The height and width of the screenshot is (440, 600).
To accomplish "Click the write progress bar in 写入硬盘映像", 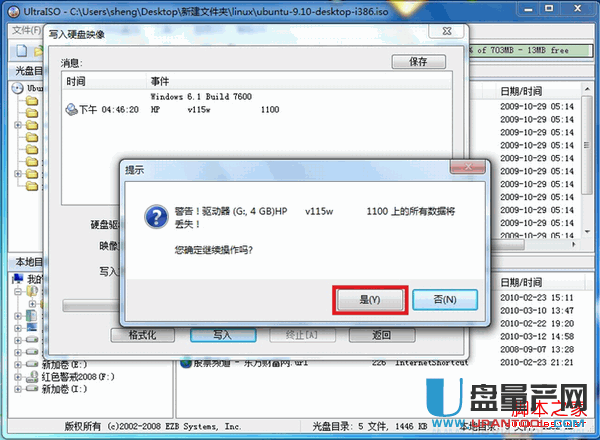I will click(91, 306).
